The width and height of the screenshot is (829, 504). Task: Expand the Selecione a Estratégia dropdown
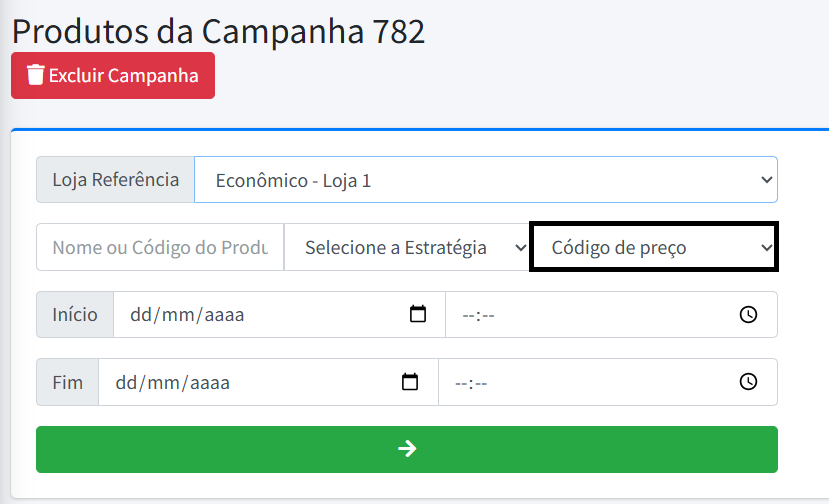pyautogui.click(x=406, y=247)
